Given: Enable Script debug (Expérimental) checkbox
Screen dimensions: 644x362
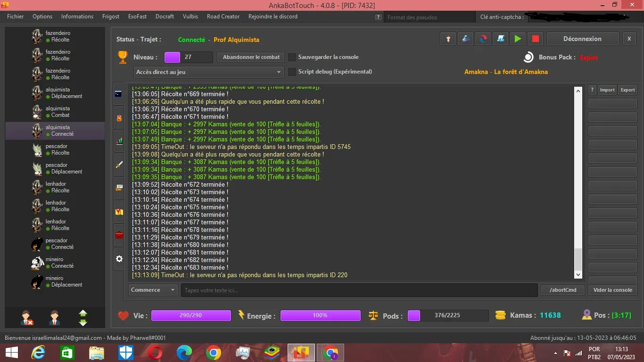Looking at the screenshot, I should [x=292, y=72].
